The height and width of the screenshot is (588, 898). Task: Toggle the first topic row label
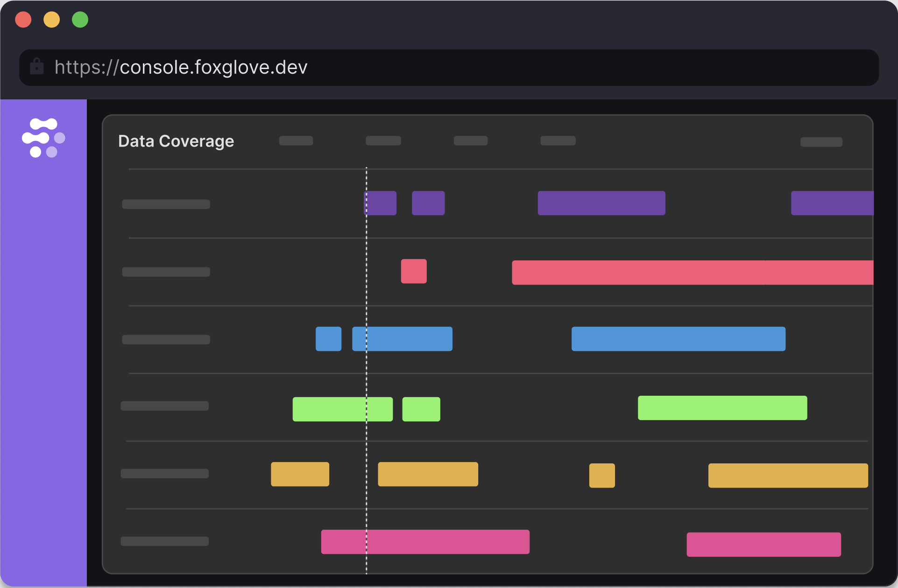[x=166, y=204]
